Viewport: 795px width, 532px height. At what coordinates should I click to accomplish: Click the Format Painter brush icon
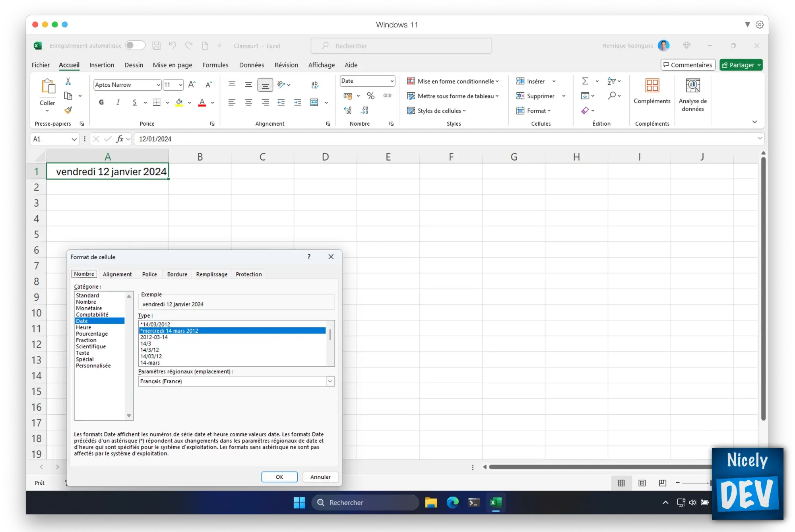68,110
